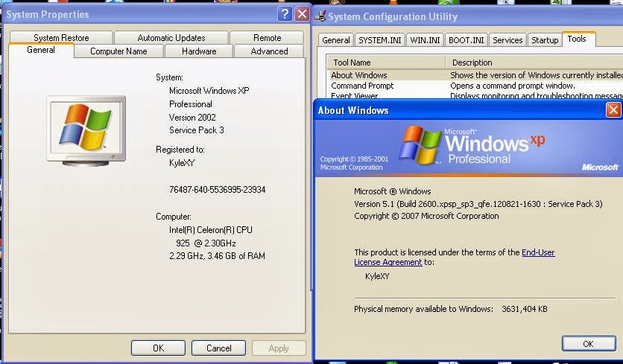
Task: Open the Advanced tab
Action: click(269, 51)
